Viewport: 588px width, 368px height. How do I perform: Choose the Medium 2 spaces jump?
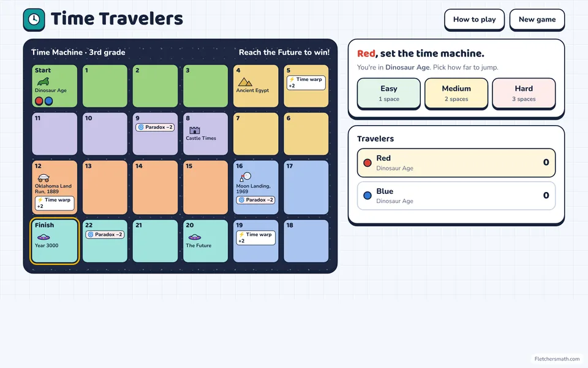click(x=456, y=93)
